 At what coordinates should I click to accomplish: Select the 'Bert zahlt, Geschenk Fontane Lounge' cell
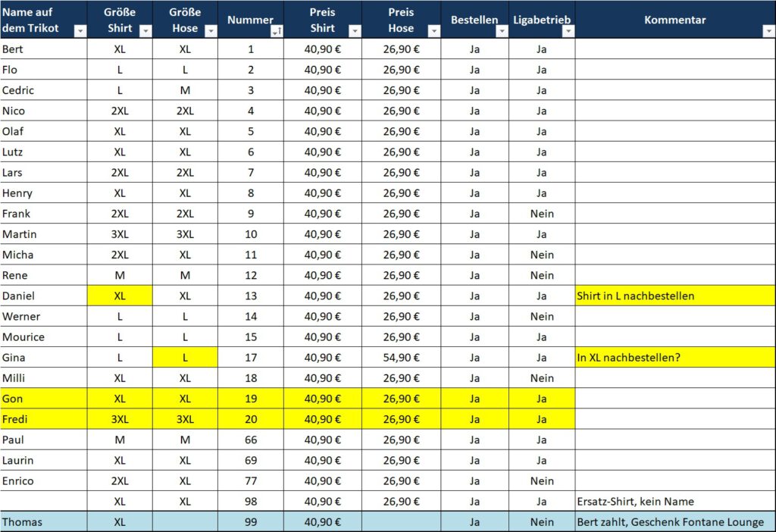coord(674,521)
